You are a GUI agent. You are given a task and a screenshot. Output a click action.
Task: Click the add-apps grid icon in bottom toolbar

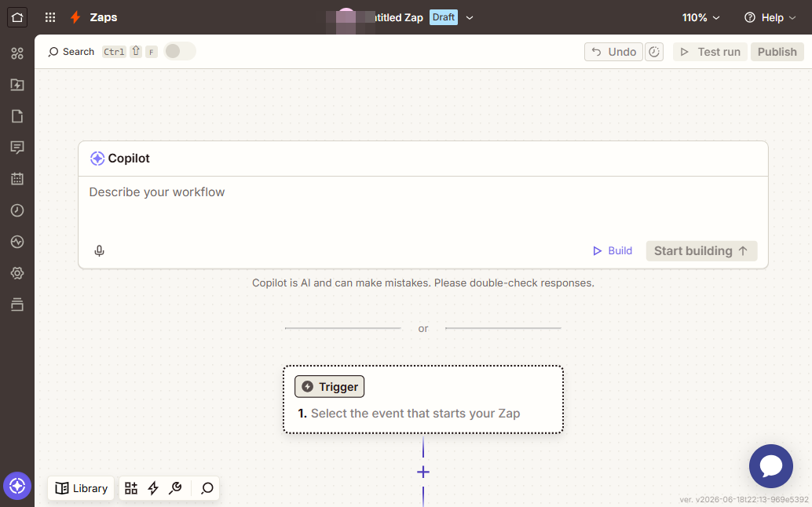[131, 488]
